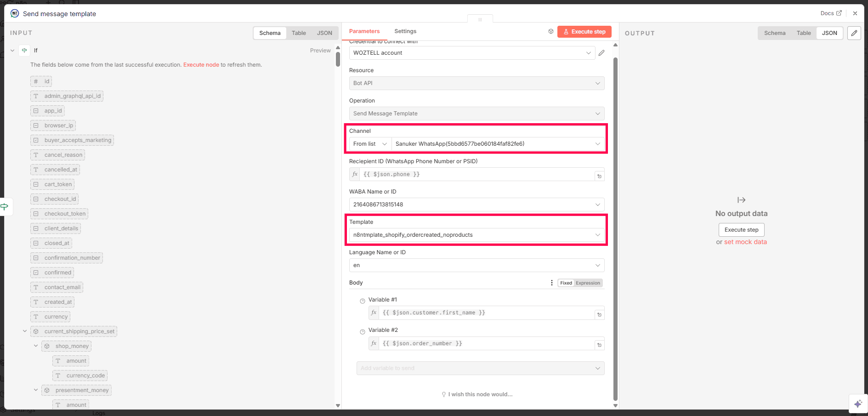The width and height of the screenshot is (868, 416).
Task: Open the Template dropdown
Action: pyautogui.click(x=476, y=235)
